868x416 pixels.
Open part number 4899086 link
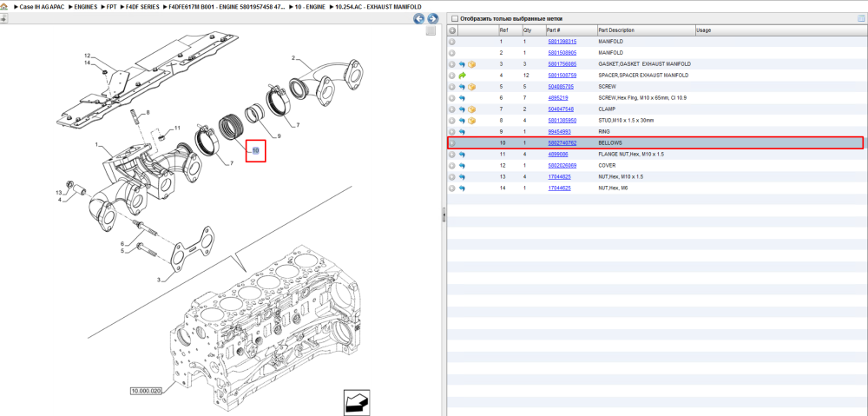[x=558, y=155]
